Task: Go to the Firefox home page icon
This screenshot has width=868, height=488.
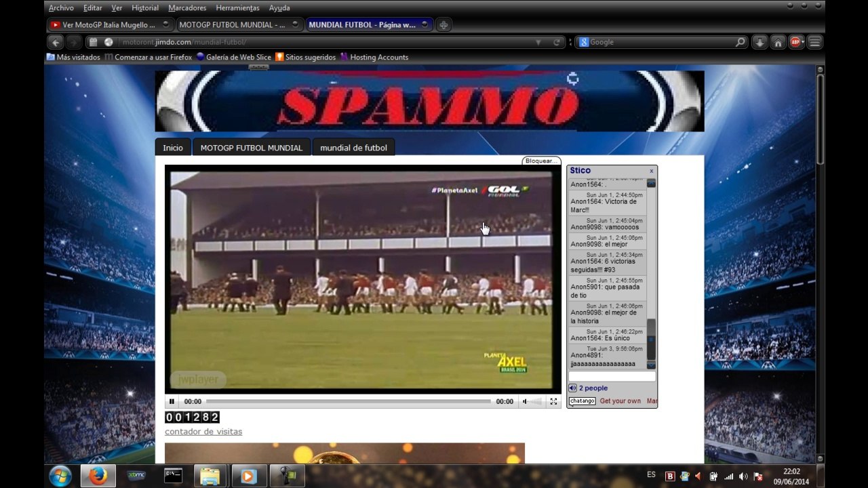Action: (x=778, y=42)
